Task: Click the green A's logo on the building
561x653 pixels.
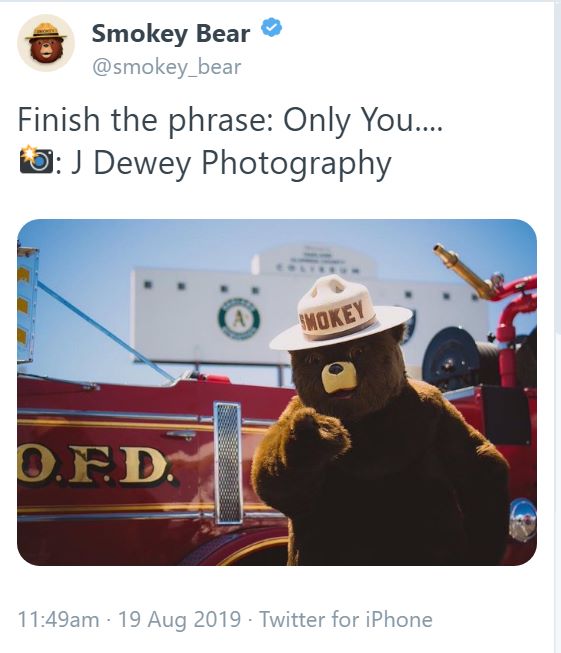Action: [239, 319]
